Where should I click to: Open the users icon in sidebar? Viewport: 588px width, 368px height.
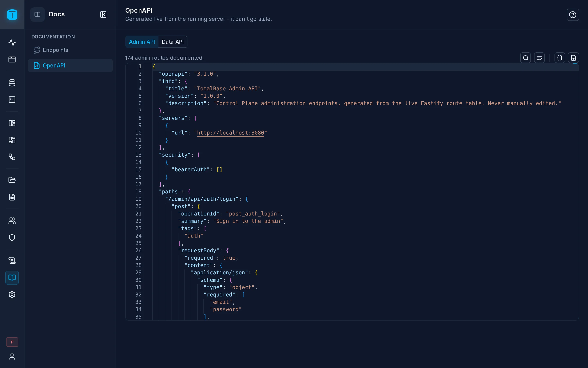(12, 221)
